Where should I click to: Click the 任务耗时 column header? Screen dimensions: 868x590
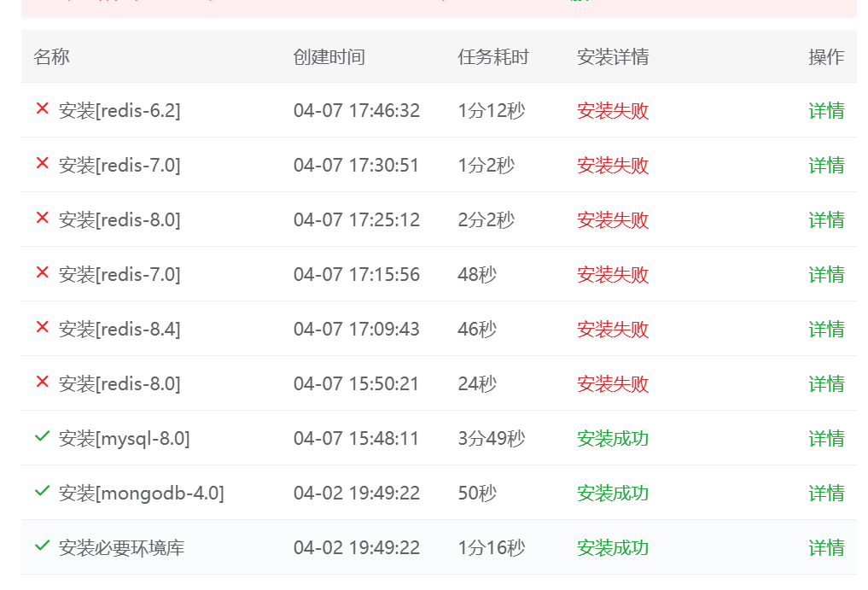tap(493, 56)
